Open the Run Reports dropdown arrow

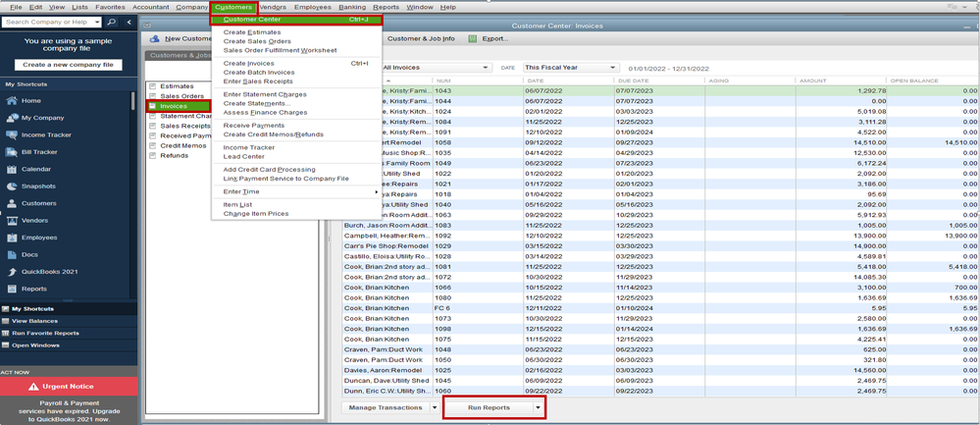click(538, 407)
